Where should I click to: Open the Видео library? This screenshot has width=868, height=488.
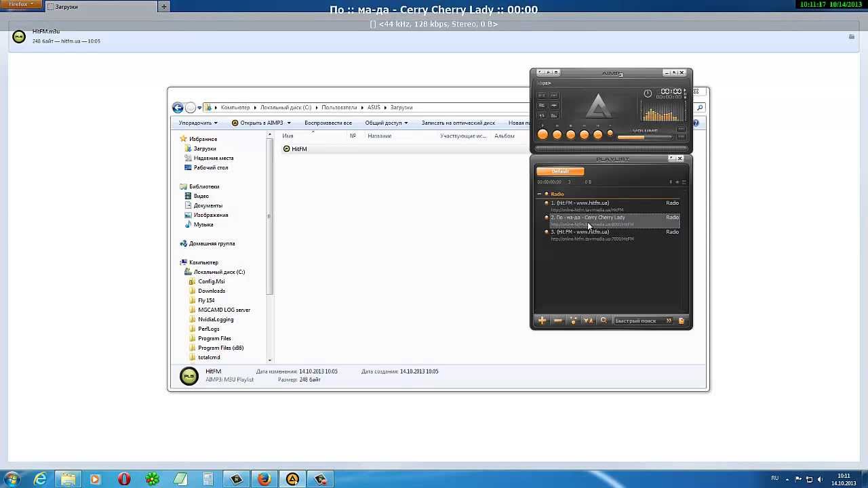[x=201, y=196]
